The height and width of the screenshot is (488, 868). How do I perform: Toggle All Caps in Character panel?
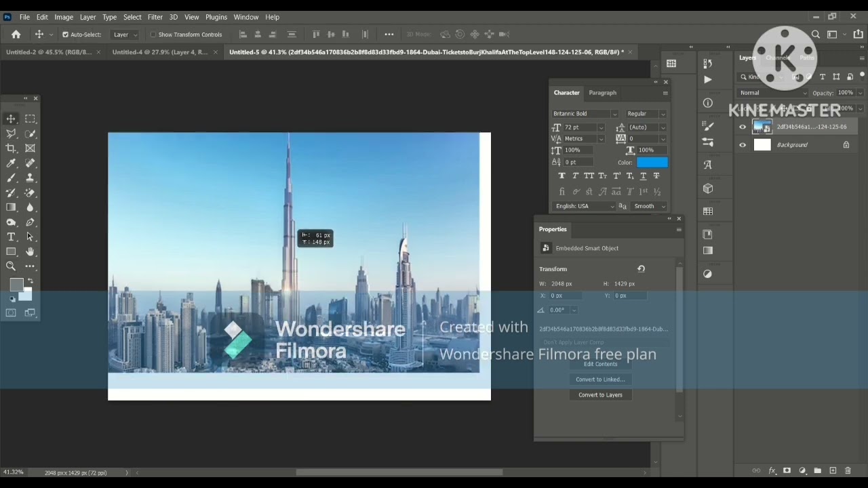[x=589, y=176]
